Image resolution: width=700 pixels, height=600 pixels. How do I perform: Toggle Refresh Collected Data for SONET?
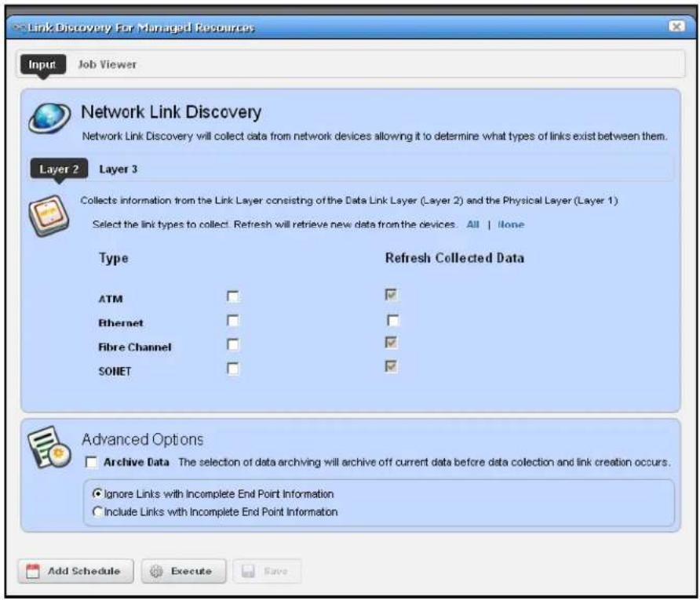[391, 366]
